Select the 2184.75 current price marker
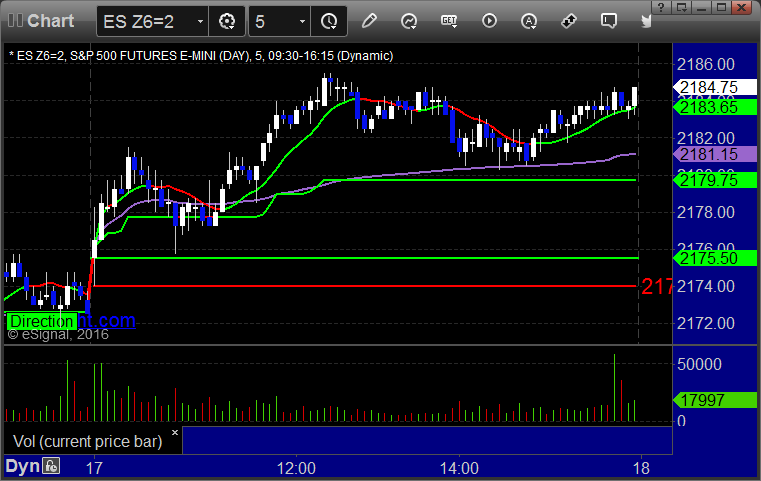The image size is (761, 481). tap(715, 87)
